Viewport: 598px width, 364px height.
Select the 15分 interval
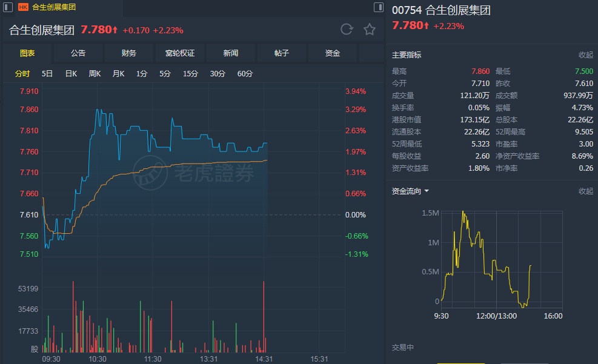point(190,73)
